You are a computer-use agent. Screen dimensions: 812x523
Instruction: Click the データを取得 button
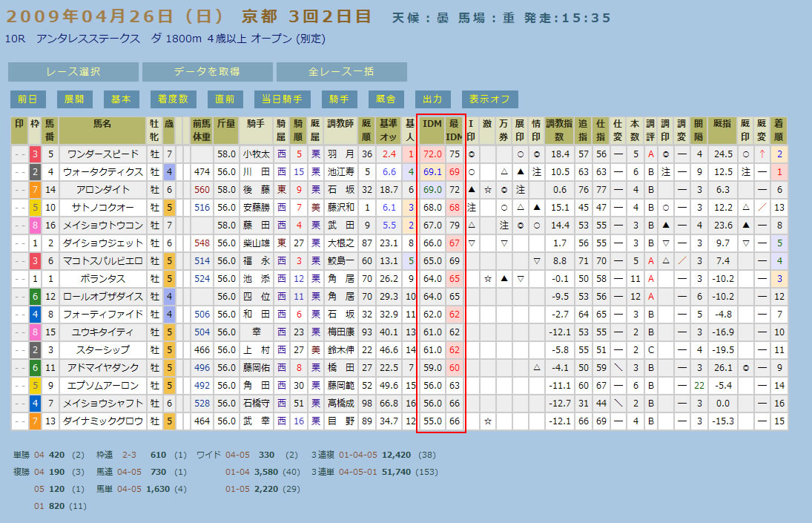[207, 71]
